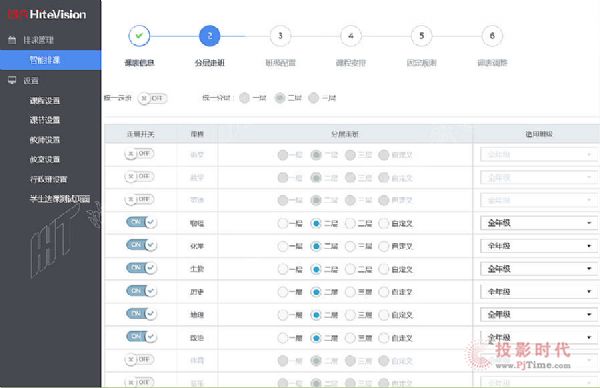
Task: Open 教师设置 in the sidebar
Action: pos(45,140)
